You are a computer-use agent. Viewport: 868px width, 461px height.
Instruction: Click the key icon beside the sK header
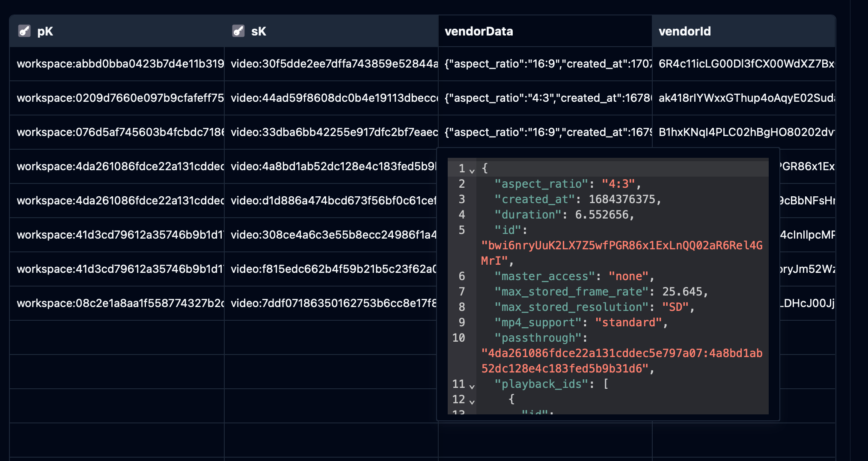pos(238,31)
